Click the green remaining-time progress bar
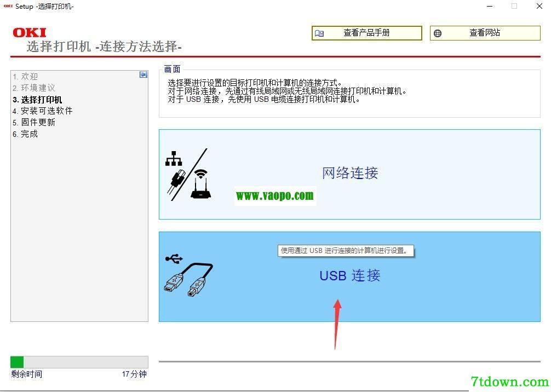 pyautogui.click(x=79, y=362)
